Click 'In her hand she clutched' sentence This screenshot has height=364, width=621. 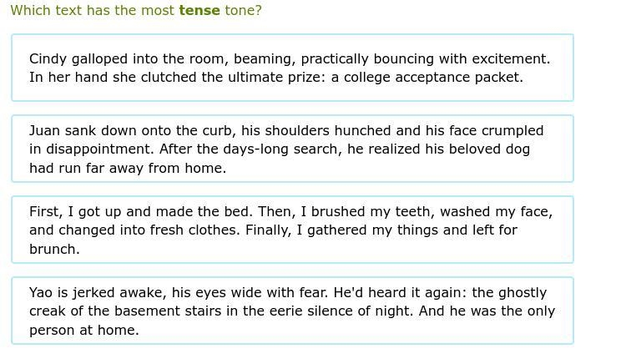point(276,78)
